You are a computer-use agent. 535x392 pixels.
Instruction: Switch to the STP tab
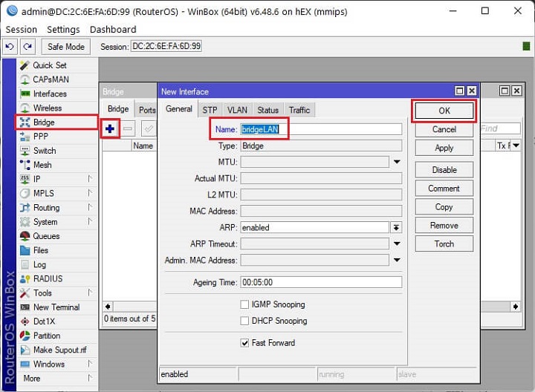210,110
